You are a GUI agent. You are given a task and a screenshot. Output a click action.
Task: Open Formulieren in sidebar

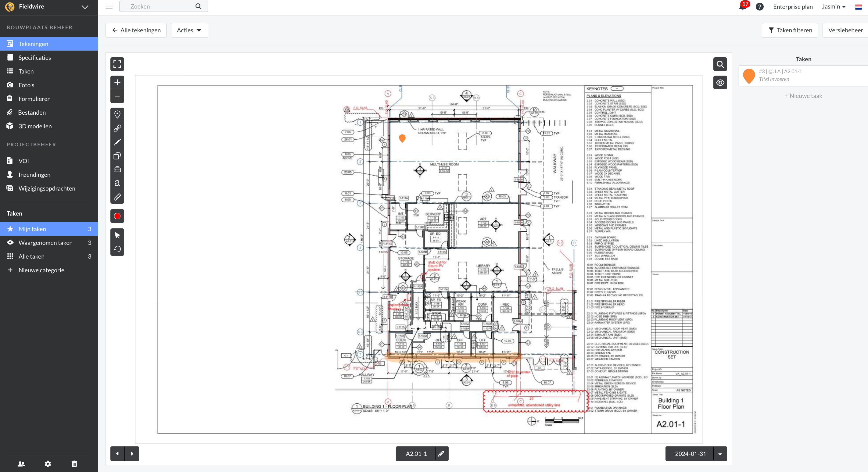pyautogui.click(x=49, y=99)
